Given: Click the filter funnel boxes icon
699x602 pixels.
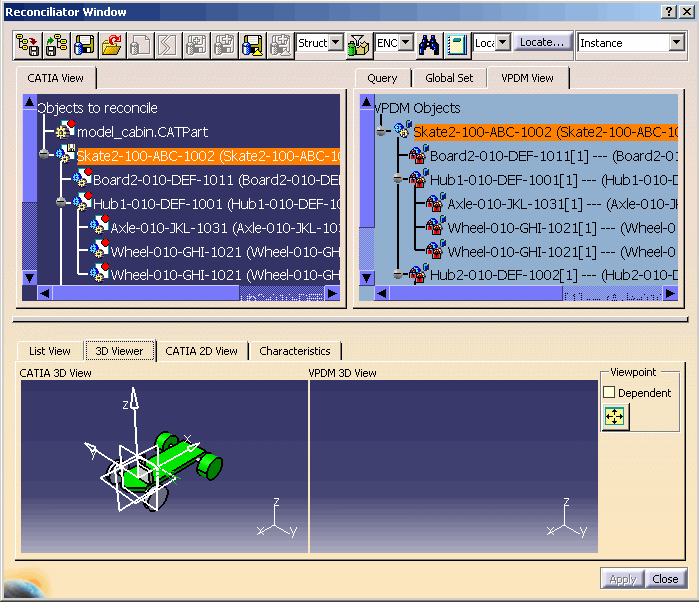Looking at the screenshot, I should pos(358,45).
